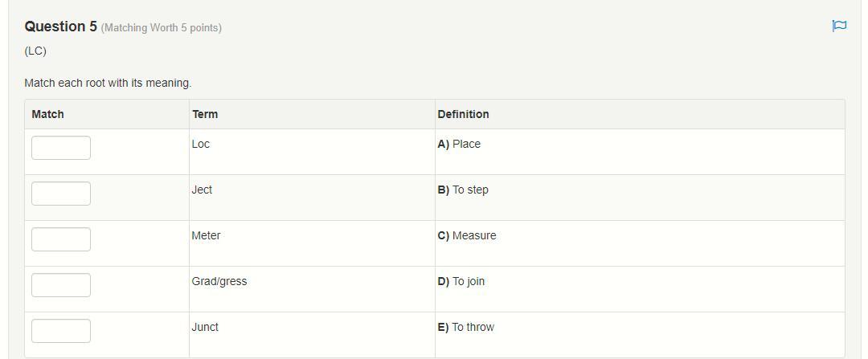
Task: Click the term Grad/gress
Action: click(x=219, y=282)
